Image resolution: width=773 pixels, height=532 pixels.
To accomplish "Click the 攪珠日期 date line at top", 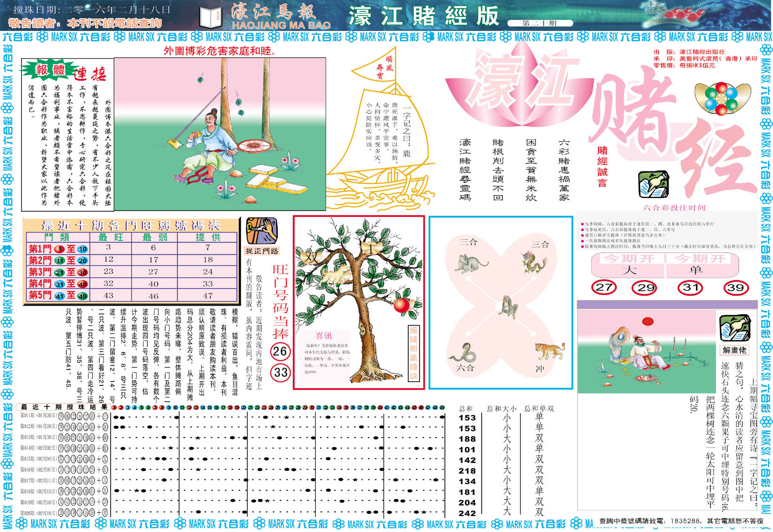I will 92,9.
